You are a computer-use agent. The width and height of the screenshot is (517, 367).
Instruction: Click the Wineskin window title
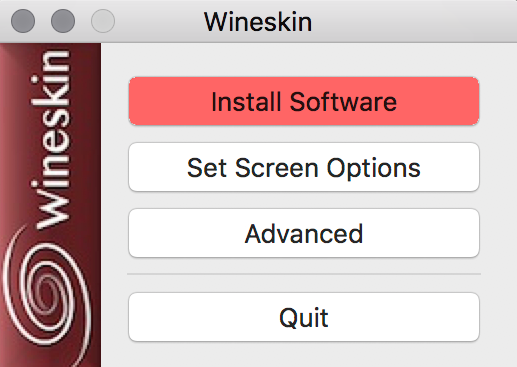(x=258, y=22)
